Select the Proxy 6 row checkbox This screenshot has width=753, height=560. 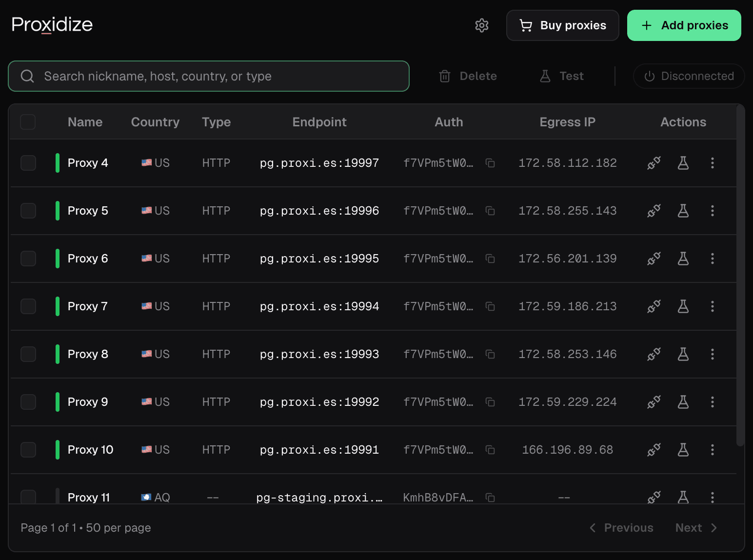click(x=28, y=259)
